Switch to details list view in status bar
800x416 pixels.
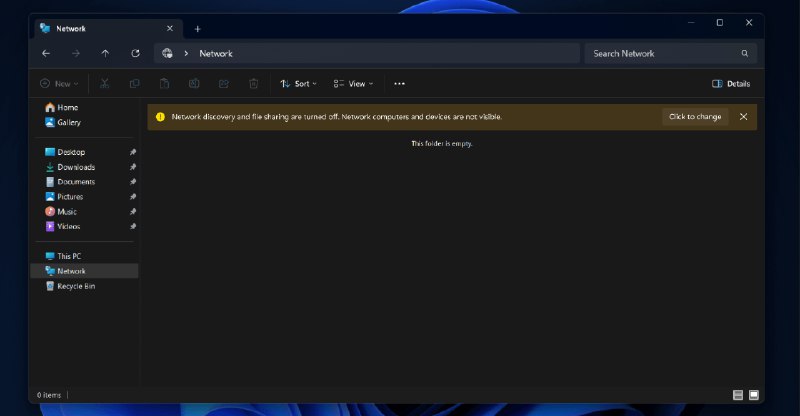(x=738, y=395)
